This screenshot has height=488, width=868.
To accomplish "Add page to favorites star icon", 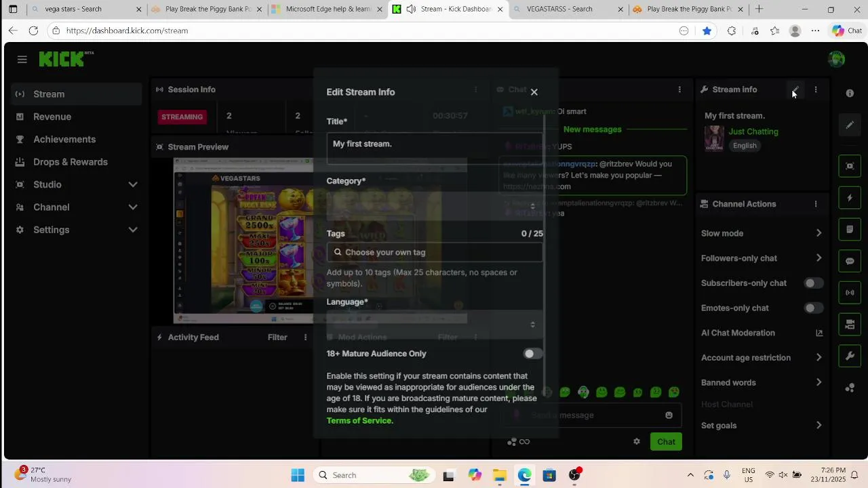I will pyautogui.click(x=707, y=30).
